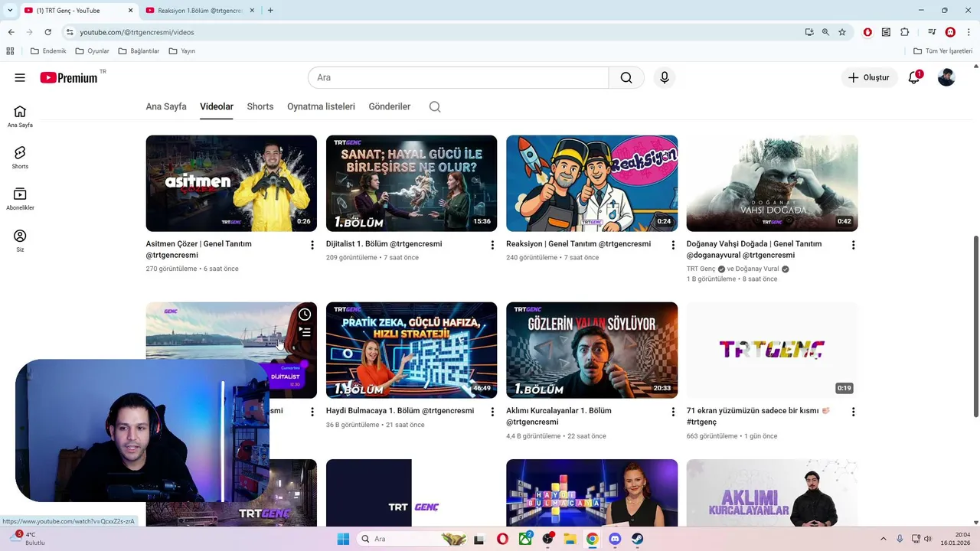The image size is (980, 551).
Task: Open the Oynatma listeleri tab
Action: [321, 106]
